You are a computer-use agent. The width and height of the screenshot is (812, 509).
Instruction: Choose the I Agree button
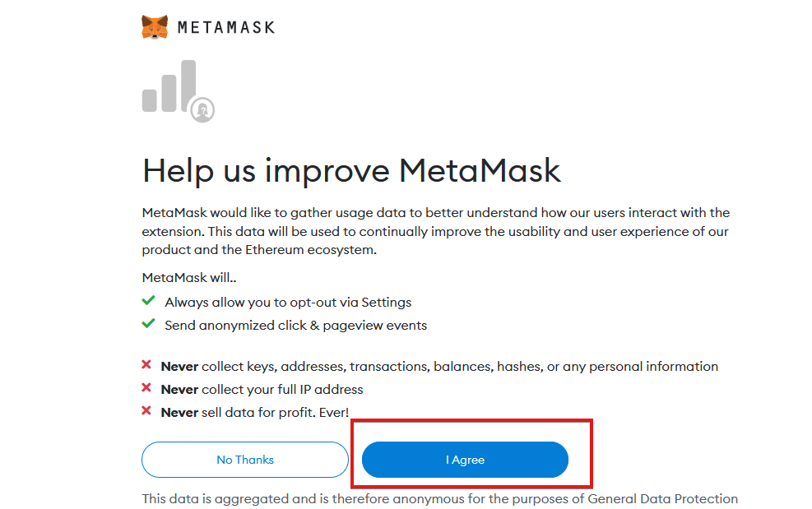465,460
